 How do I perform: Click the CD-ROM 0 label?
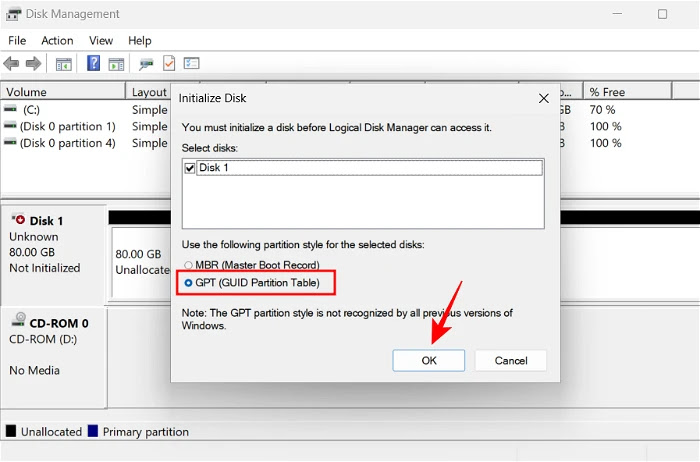(x=59, y=323)
